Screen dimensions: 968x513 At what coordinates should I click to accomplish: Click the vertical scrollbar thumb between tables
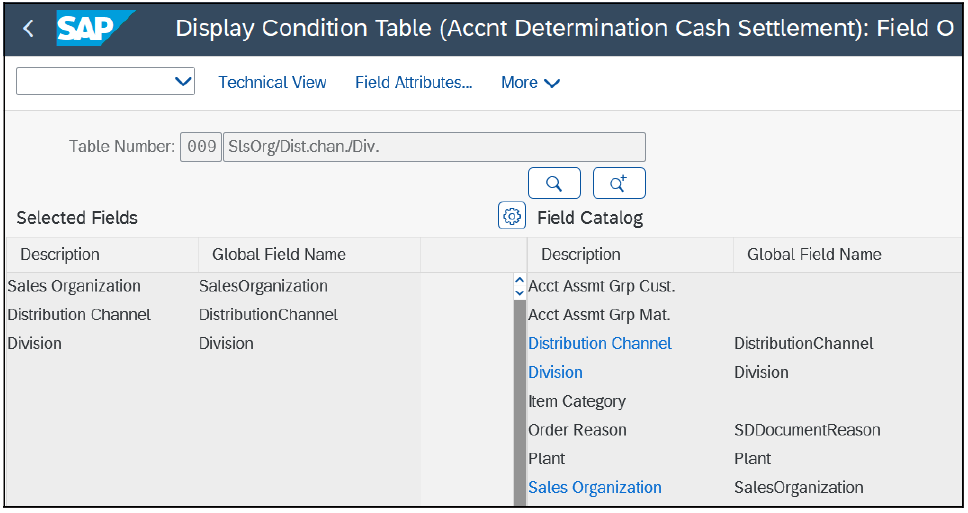(520, 402)
